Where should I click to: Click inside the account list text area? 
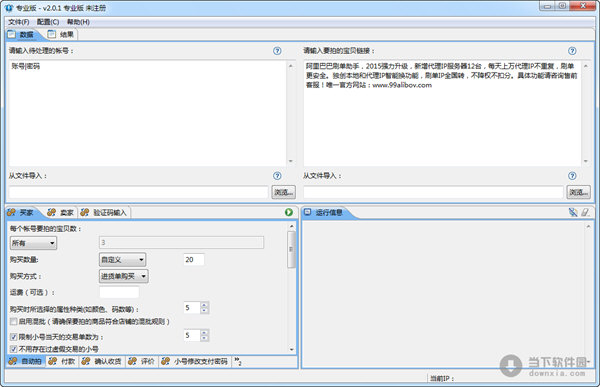pyautogui.click(x=147, y=113)
